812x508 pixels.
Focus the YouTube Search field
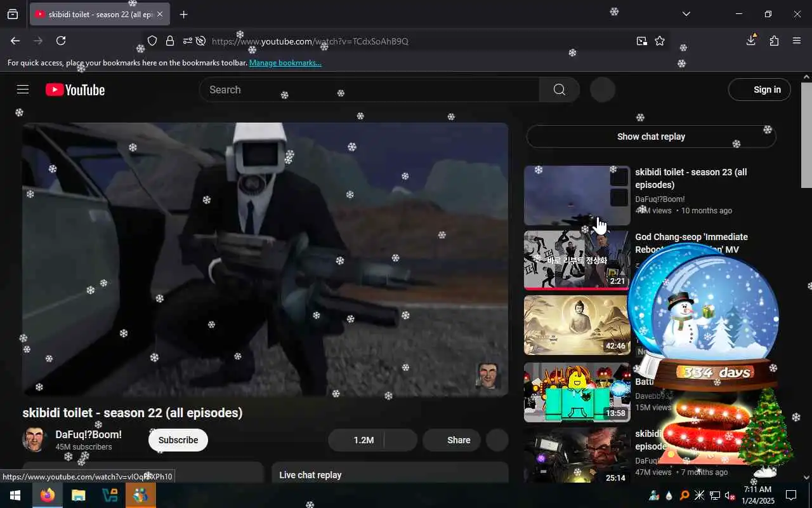tap(369, 90)
